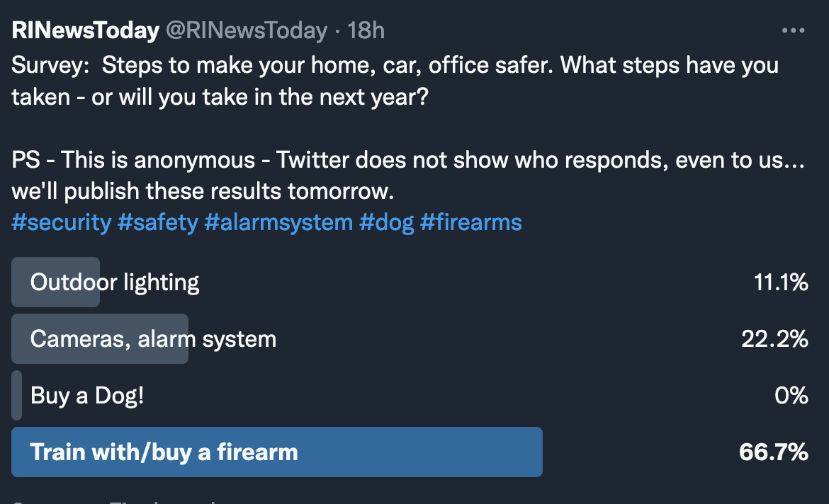Click the @RINewsToday handle
Viewport: 829px width, 504px height.
pos(246,30)
